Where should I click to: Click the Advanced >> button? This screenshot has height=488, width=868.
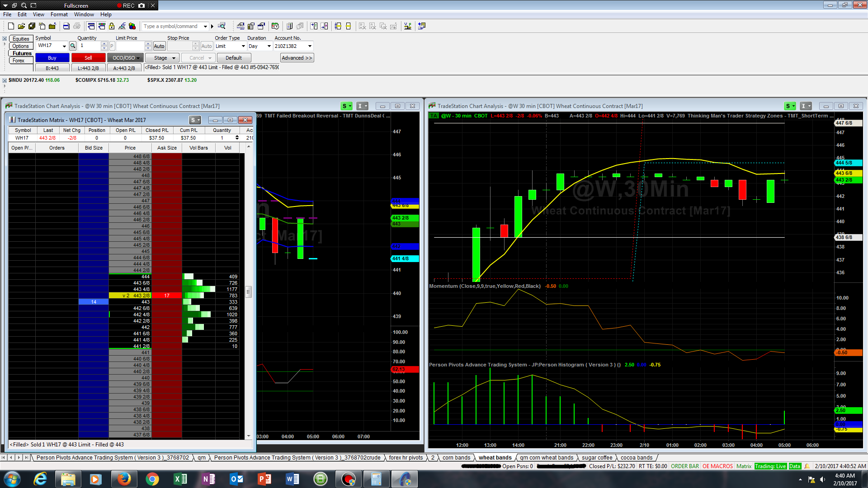(297, 58)
